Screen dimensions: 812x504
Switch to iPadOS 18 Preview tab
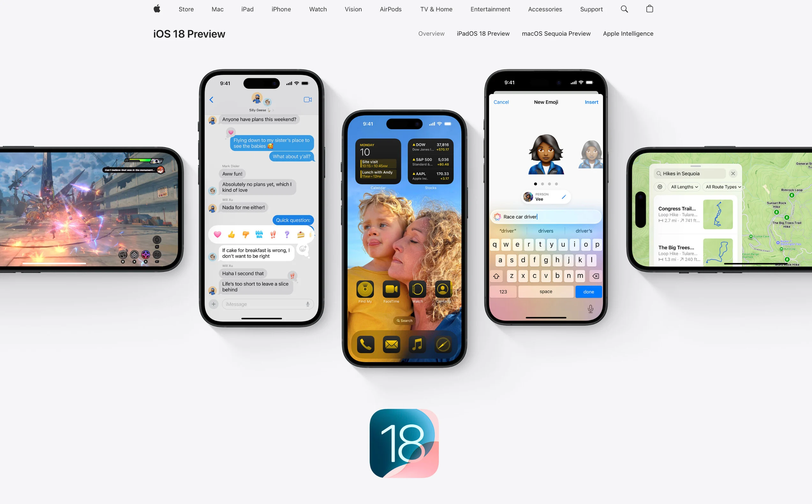pyautogui.click(x=483, y=34)
